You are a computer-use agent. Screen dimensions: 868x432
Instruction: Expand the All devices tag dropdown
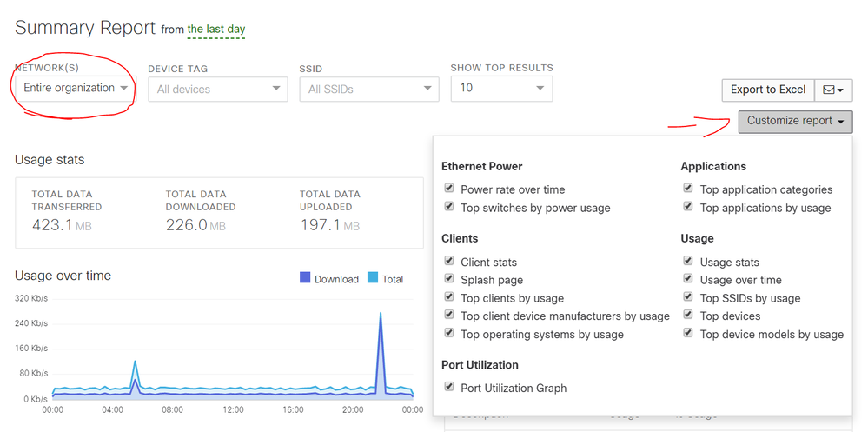click(218, 90)
